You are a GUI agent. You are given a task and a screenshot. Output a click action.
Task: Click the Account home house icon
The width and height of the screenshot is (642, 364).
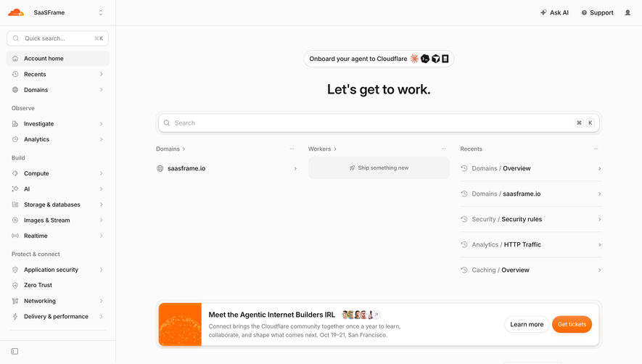[15, 59]
